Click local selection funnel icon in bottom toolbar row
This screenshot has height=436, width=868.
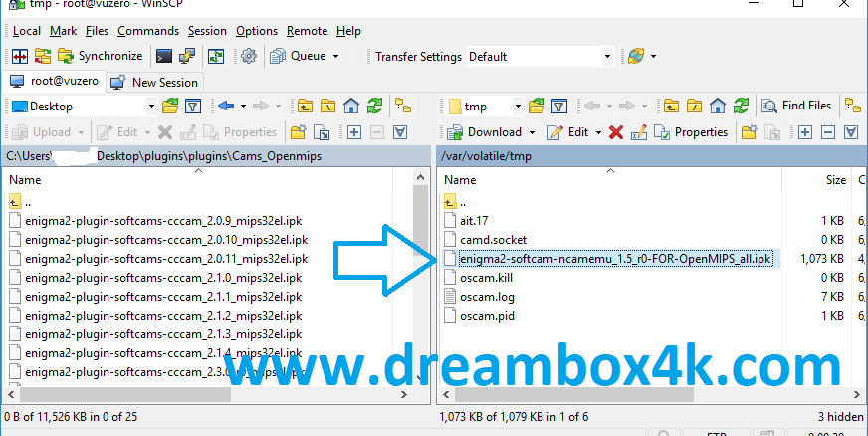tap(401, 132)
